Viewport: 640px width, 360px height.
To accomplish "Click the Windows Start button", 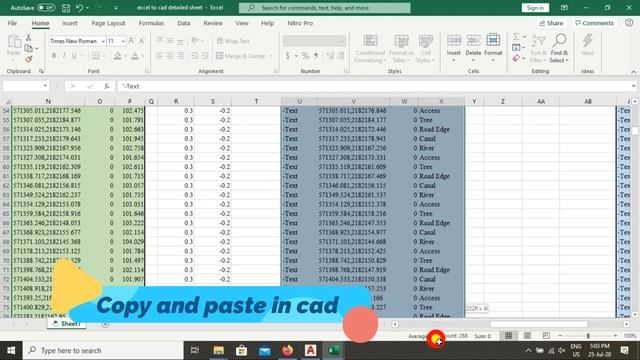I will 11,350.
